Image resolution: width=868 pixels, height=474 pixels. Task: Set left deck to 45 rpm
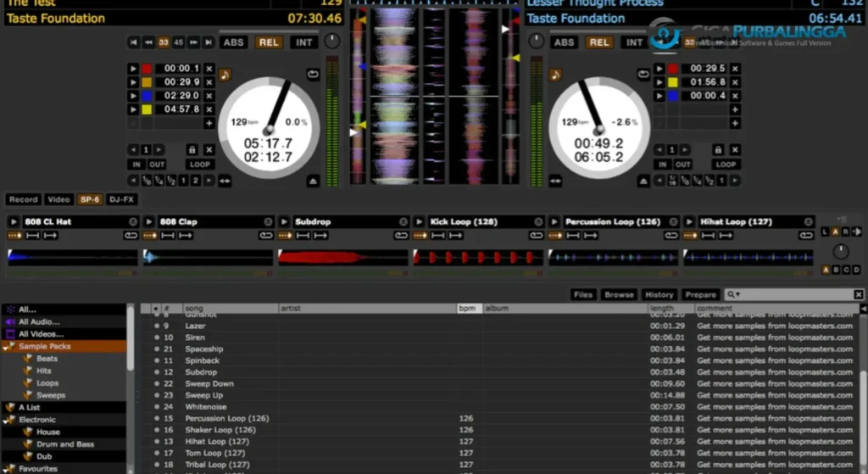[178, 42]
